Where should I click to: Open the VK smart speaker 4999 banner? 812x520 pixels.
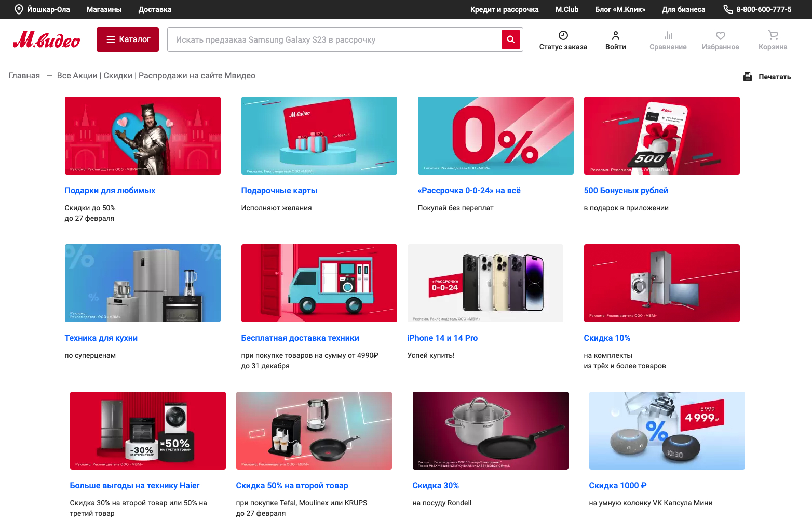click(x=667, y=431)
